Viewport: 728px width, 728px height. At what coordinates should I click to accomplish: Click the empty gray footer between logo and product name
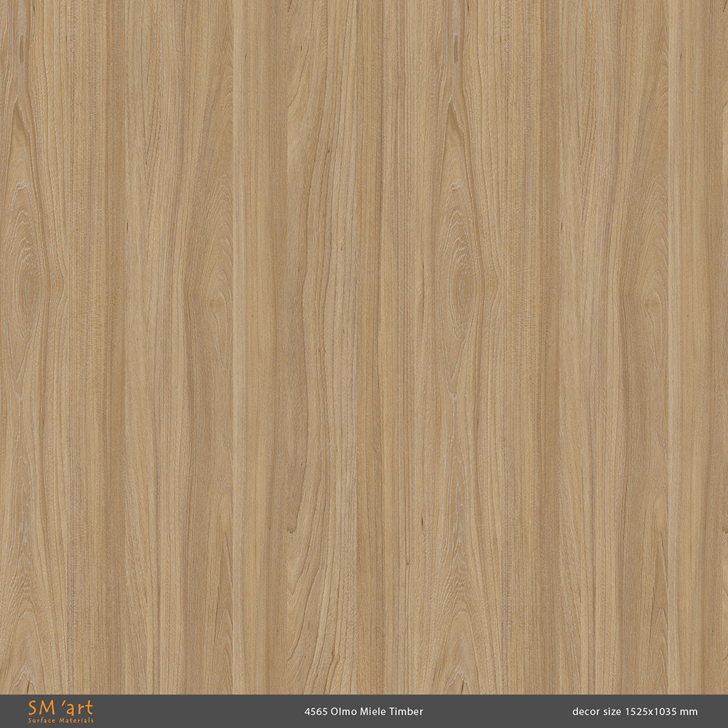199,712
